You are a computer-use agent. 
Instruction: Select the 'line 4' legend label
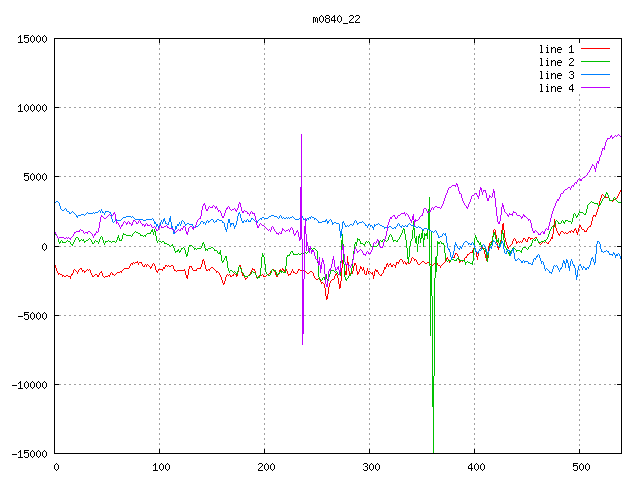pyautogui.click(x=557, y=88)
